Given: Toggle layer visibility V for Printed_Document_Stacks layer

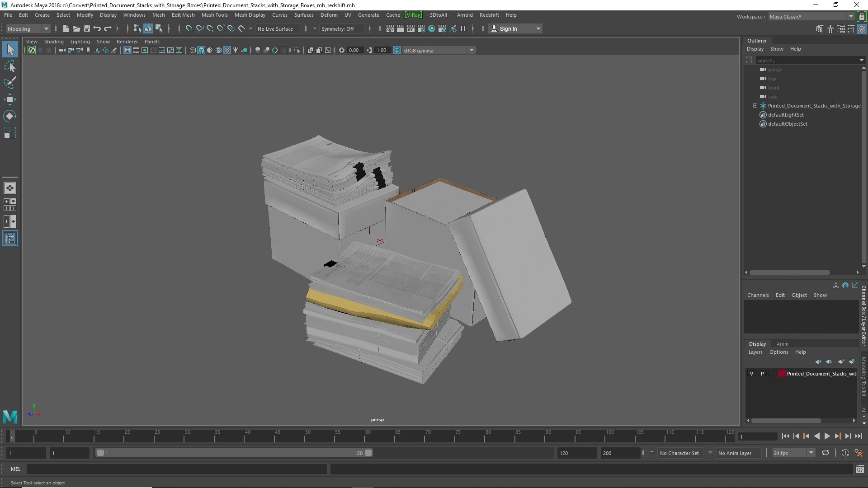Looking at the screenshot, I should tap(751, 374).
